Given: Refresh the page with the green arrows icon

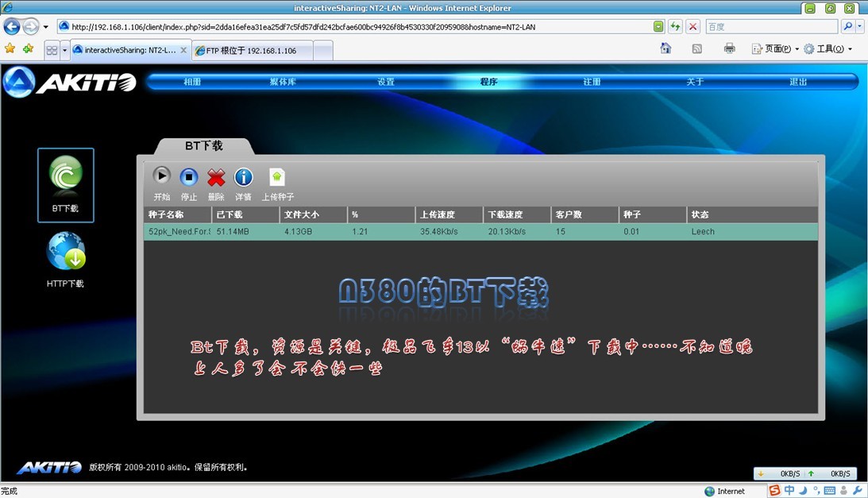Looking at the screenshot, I should tap(675, 26).
